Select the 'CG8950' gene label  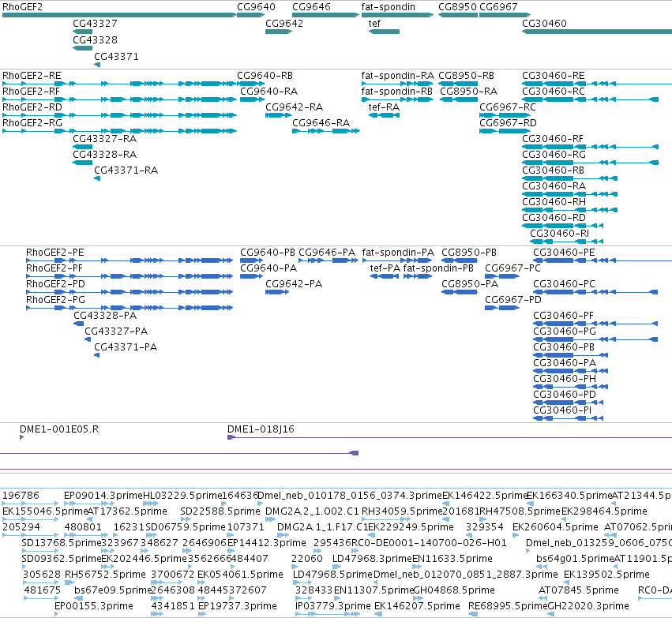457,7
